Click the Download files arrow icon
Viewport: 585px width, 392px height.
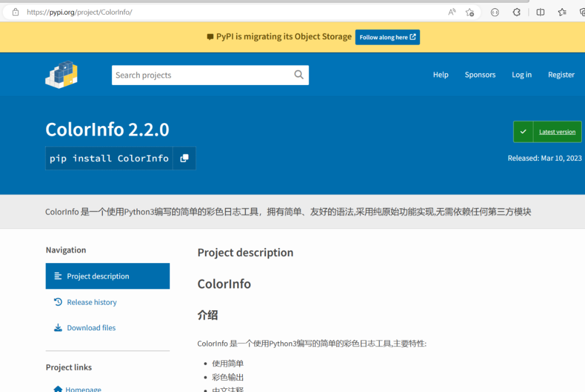coord(58,328)
